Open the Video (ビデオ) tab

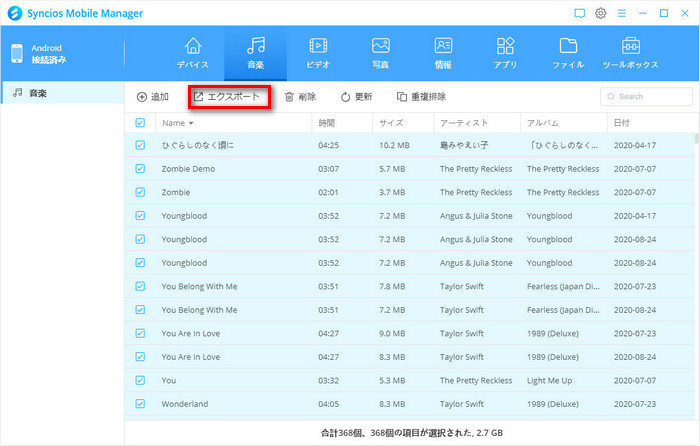[318, 53]
